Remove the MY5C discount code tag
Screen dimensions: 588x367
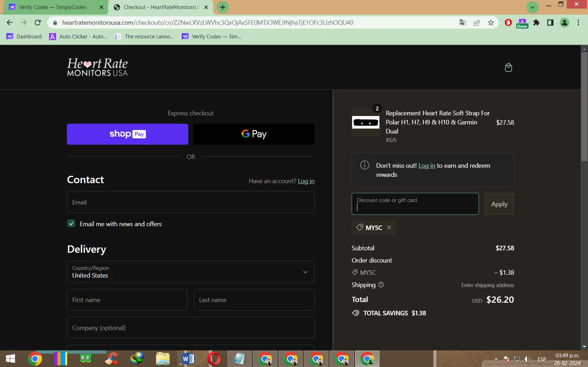pyautogui.click(x=389, y=228)
